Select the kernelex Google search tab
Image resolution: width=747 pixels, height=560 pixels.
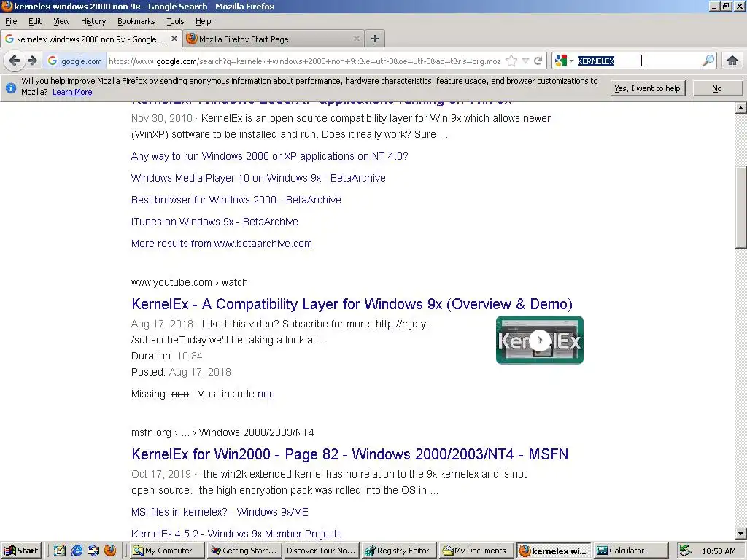point(91,39)
